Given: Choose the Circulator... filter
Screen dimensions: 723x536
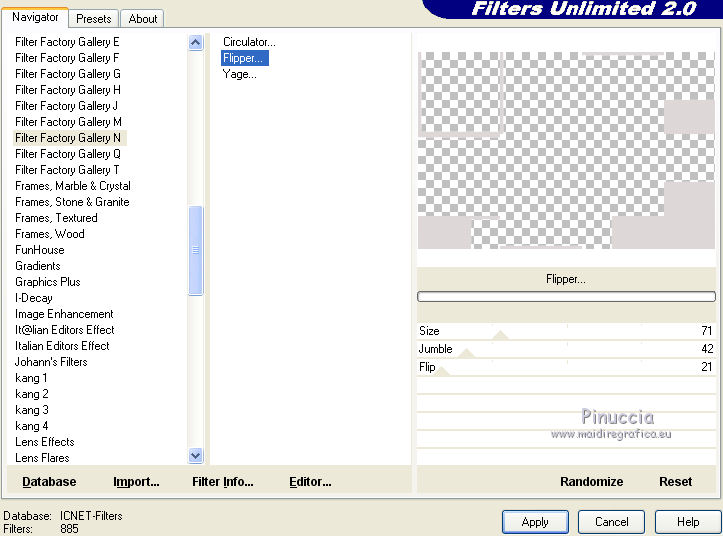Looking at the screenshot, I should pos(249,42).
